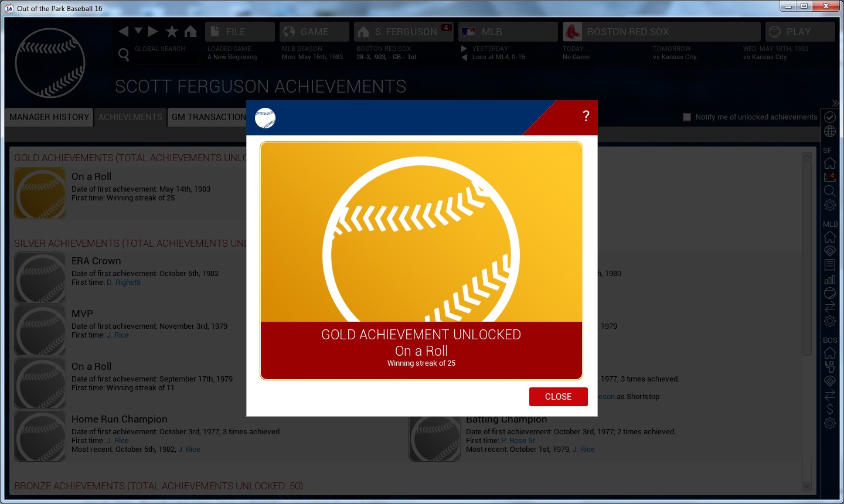Image resolution: width=844 pixels, height=504 pixels.
Task: Click the large gold baseball achievement image
Action: 421,233
